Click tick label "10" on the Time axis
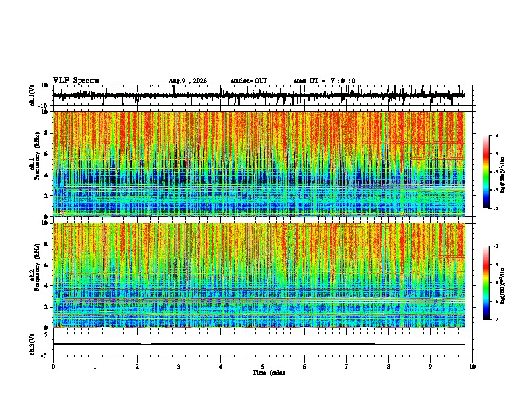532x411 pixels. [x=472, y=367]
